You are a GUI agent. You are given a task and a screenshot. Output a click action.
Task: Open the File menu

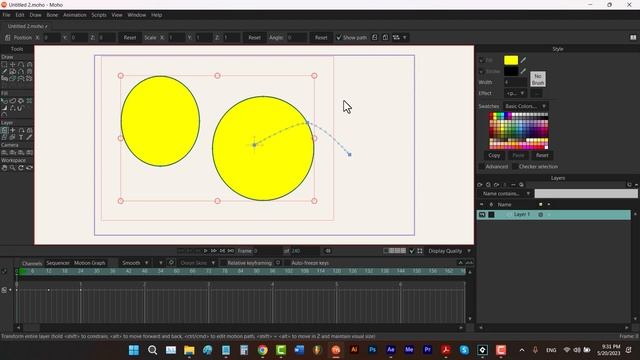point(6,15)
